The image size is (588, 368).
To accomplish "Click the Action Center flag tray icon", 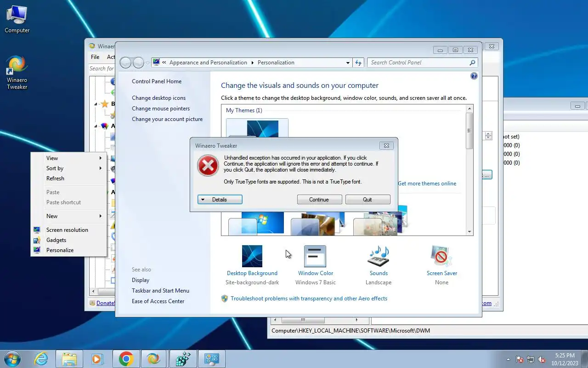I will (520, 360).
